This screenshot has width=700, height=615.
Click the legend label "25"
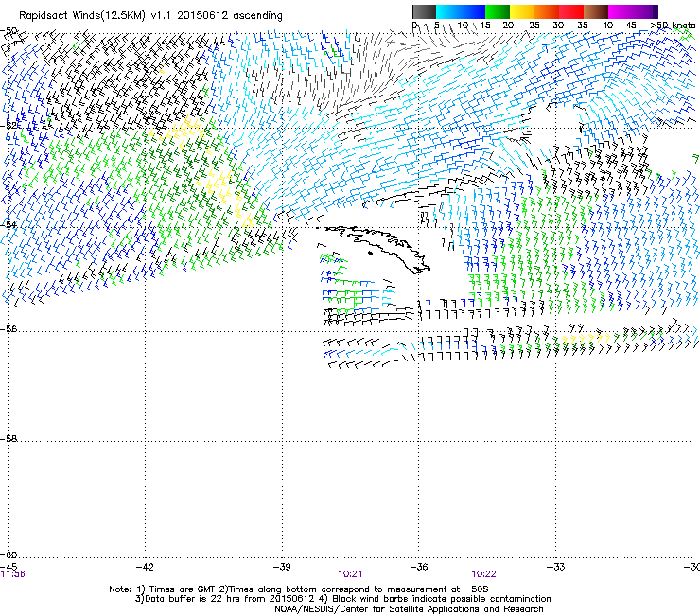tap(534, 26)
